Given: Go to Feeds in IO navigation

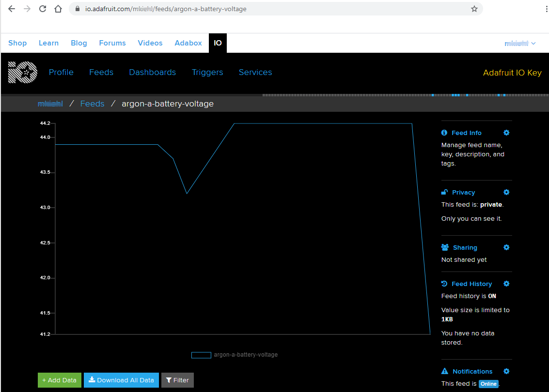Looking at the screenshot, I should click(101, 73).
